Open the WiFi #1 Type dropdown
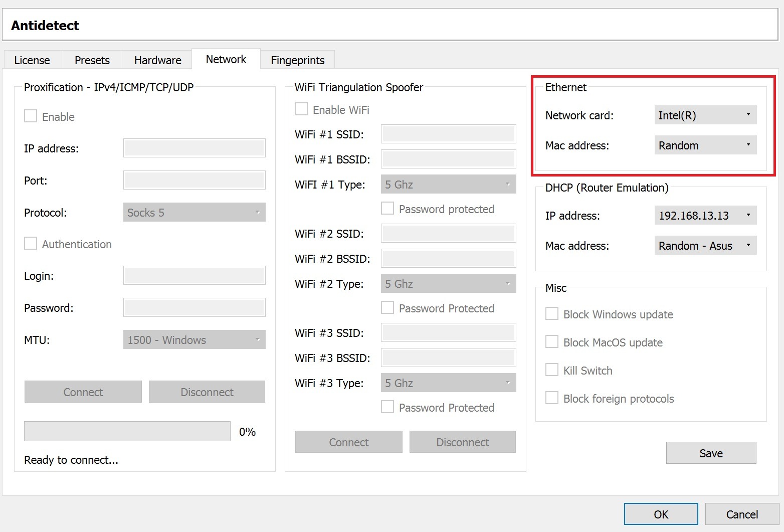This screenshot has height=532, width=784. (449, 185)
